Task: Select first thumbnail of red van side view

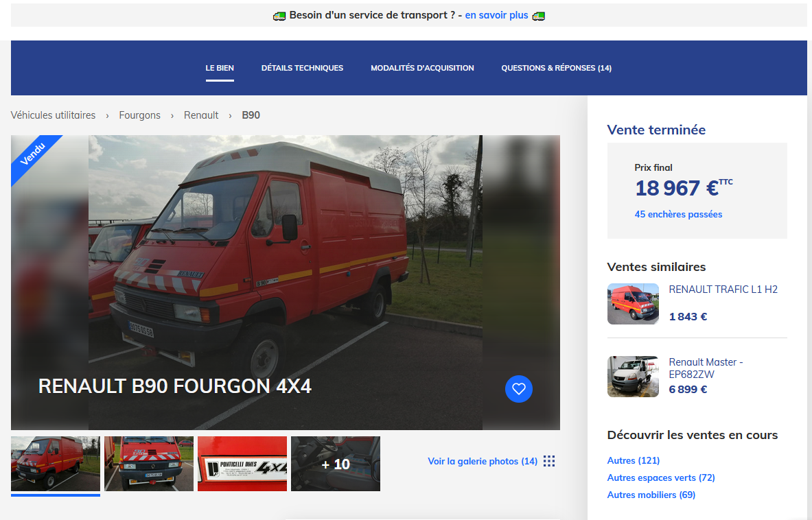Action: click(56, 463)
